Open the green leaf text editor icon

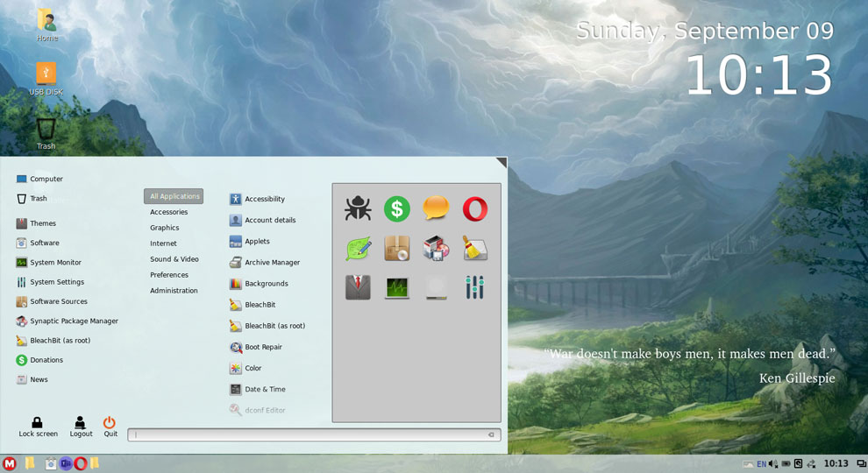358,249
